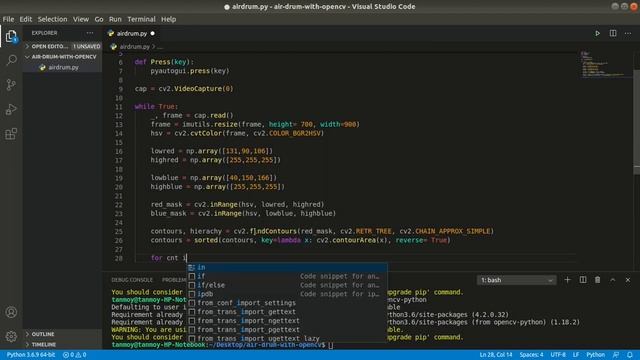Click 'Ln 28, Col 14' in status bar

point(496,355)
